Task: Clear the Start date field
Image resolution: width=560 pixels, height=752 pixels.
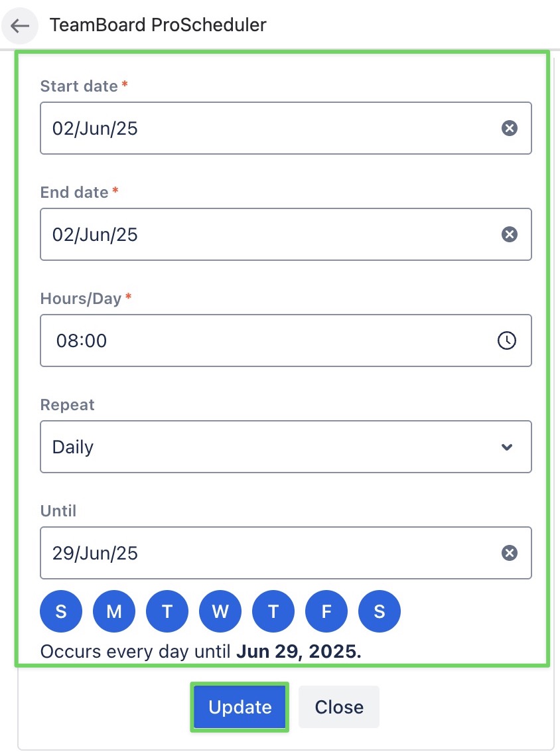Action: pos(510,128)
